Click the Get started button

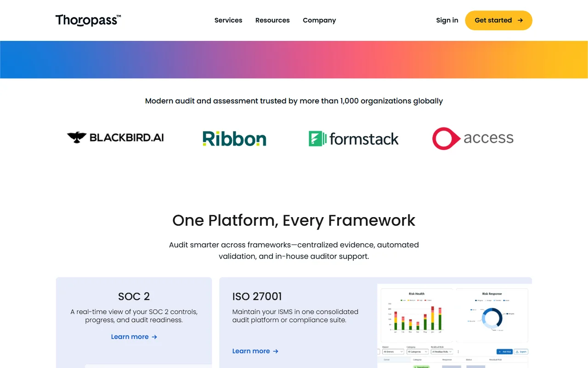coord(498,20)
